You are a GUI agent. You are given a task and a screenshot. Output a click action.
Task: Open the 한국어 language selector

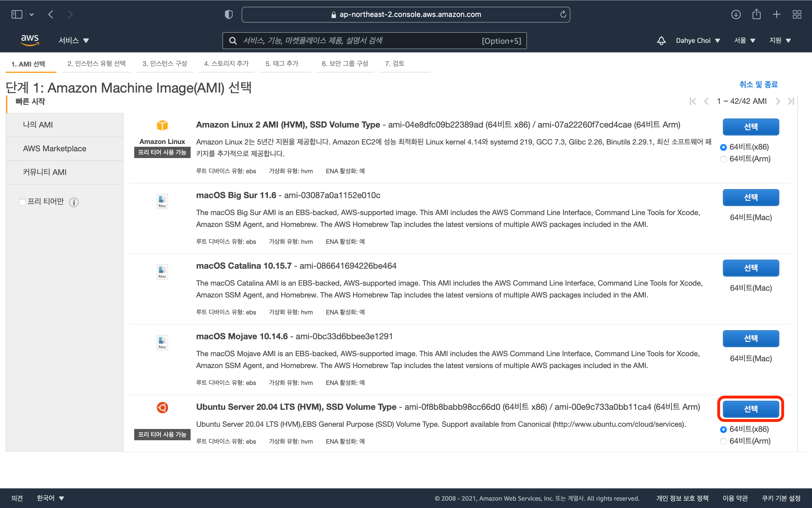tap(50, 498)
